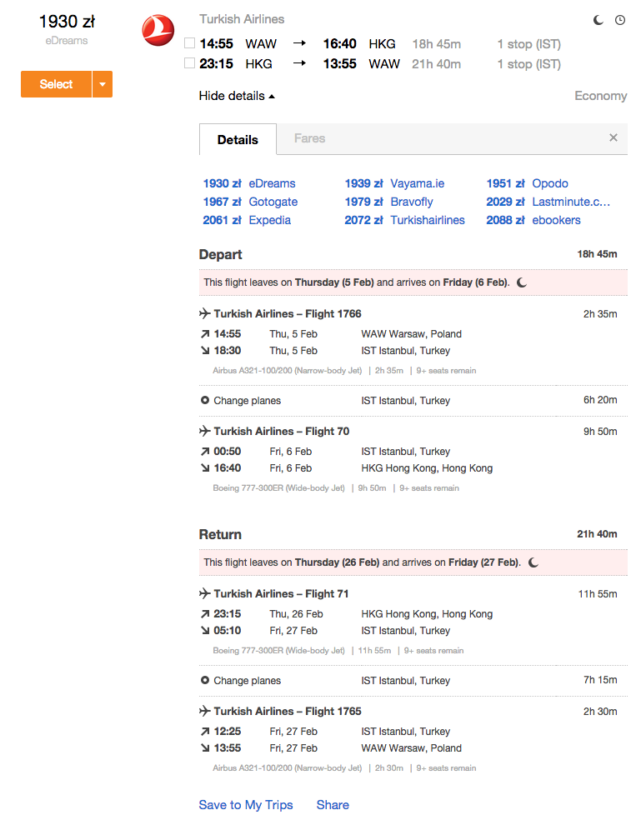Screen dimensions: 636x840
Task: Click eDreams label under the price
Action: [x=67, y=41]
